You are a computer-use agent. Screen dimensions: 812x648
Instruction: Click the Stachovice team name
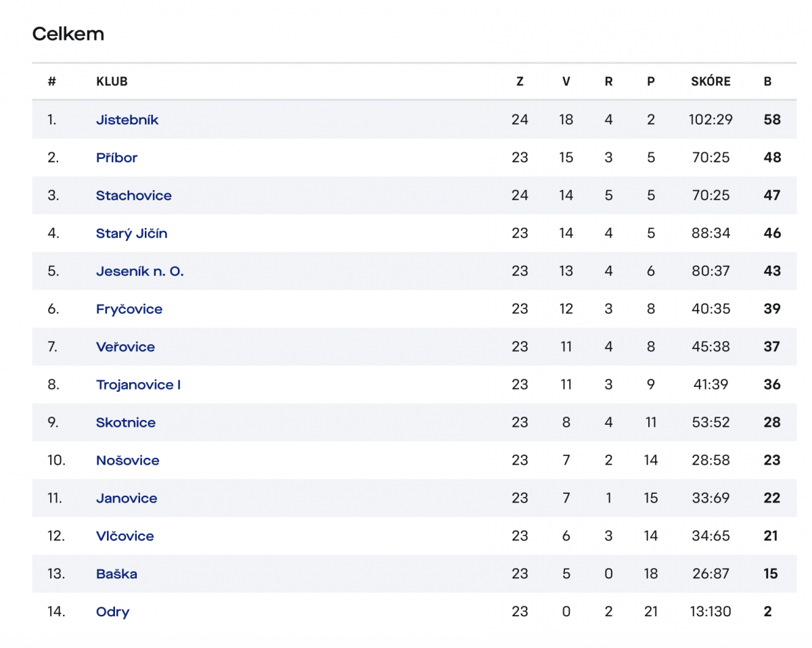coord(134,195)
